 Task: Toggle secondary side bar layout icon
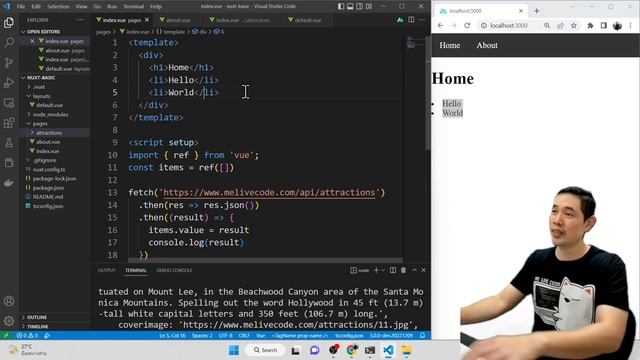[360, 7]
